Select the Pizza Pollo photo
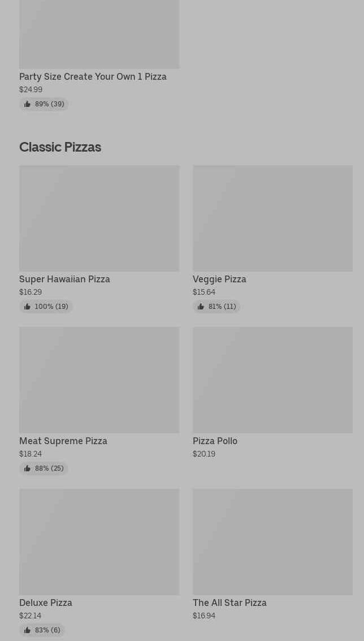 coord(272,380)
